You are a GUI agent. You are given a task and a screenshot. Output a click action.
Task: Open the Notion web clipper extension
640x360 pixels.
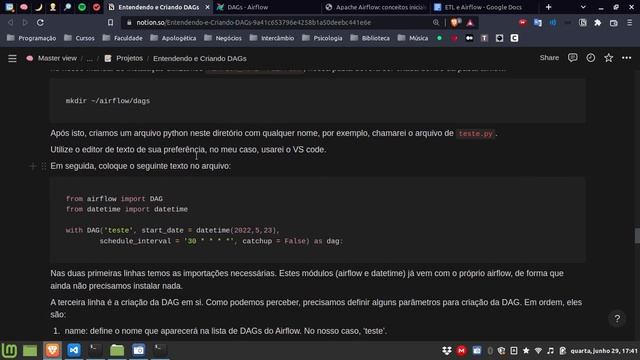tap(583, 23)
